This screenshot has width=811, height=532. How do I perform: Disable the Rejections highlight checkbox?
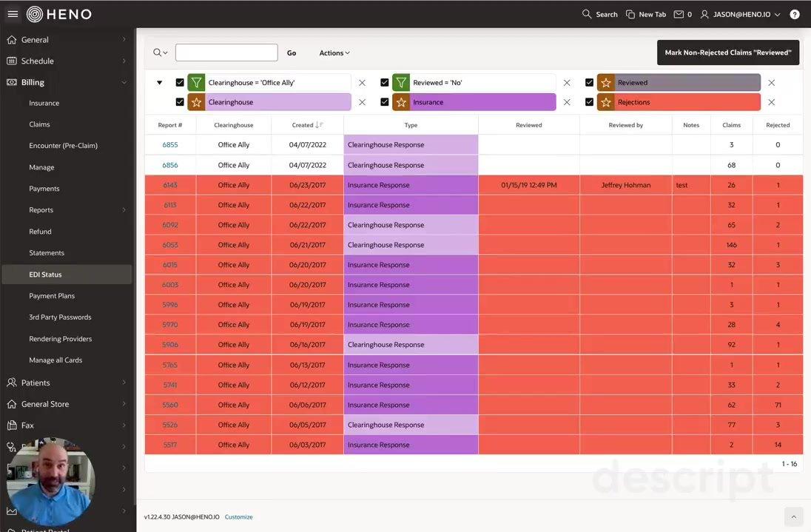[x=588, y=102]
